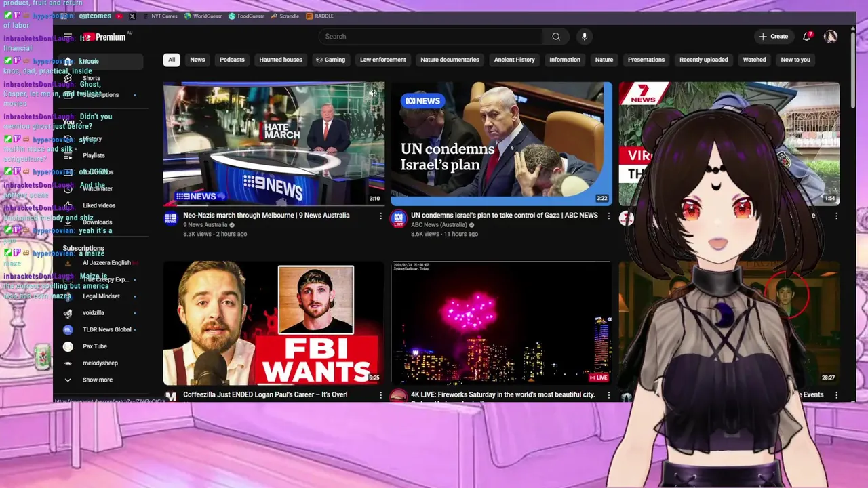Focus the YouTube search field
Viewport: 868px width, 488px height.
[x=433, y=37]
